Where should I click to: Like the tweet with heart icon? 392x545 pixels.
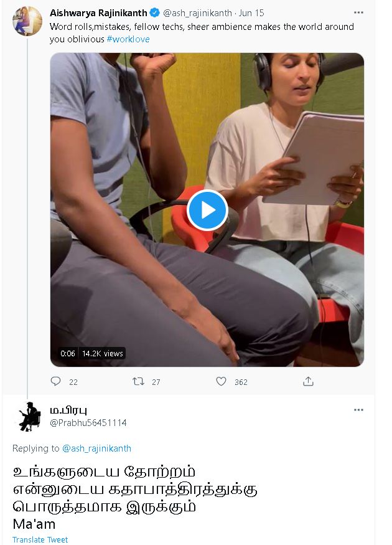tap(221, 381)
